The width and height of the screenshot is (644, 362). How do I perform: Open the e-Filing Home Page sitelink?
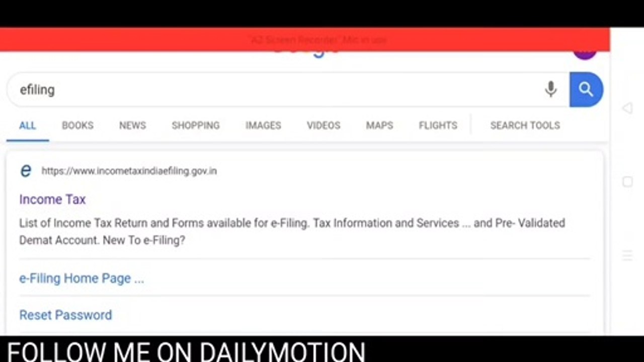pos(82,278)
